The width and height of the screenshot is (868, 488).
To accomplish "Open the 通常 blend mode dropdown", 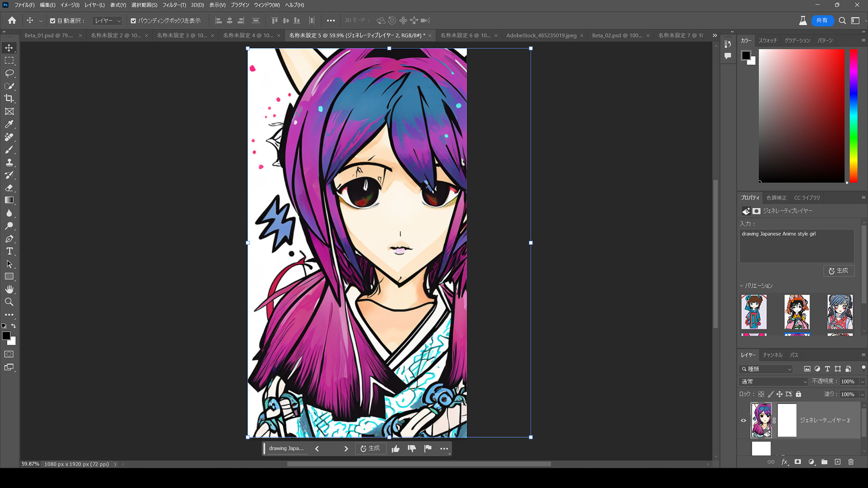I will pyautogui.click(x=774, y=381).
